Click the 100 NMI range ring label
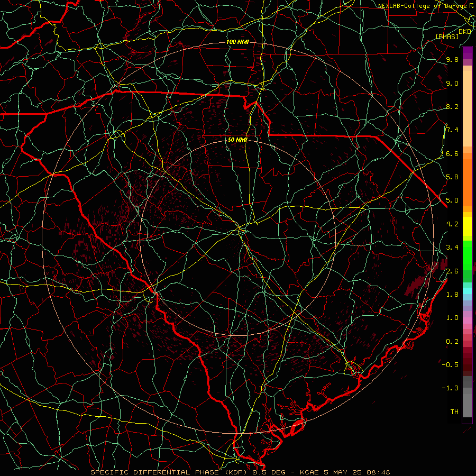Screen dimensions: 476x476 (x=237, y=42)
